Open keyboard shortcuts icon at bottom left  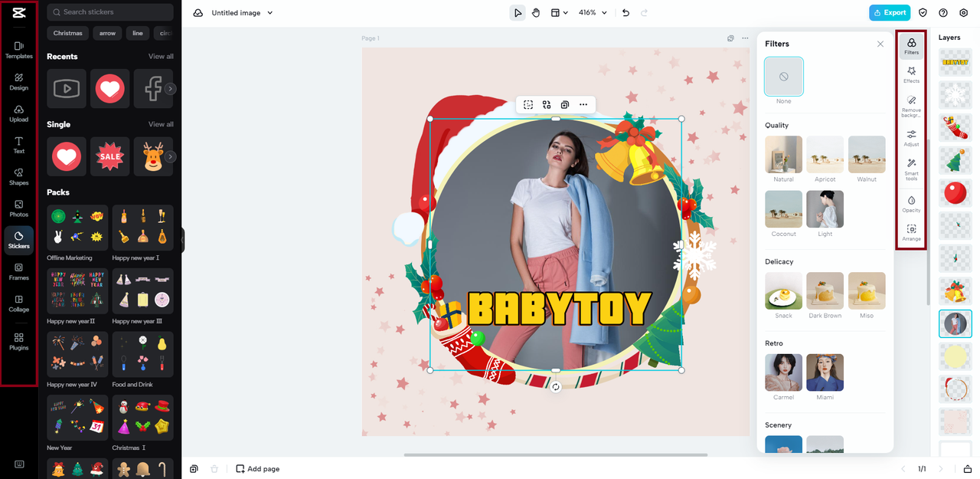pyautogui.click(x=18, y=464)
